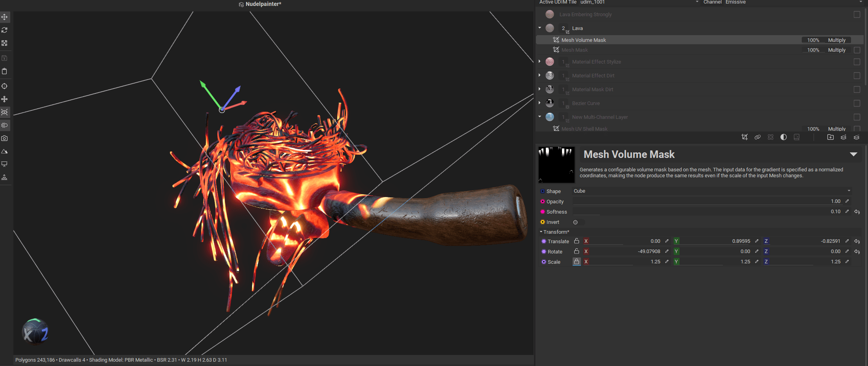
Task: Reset the Softness value with the undo arrow
Action: (x=857, y=212)
